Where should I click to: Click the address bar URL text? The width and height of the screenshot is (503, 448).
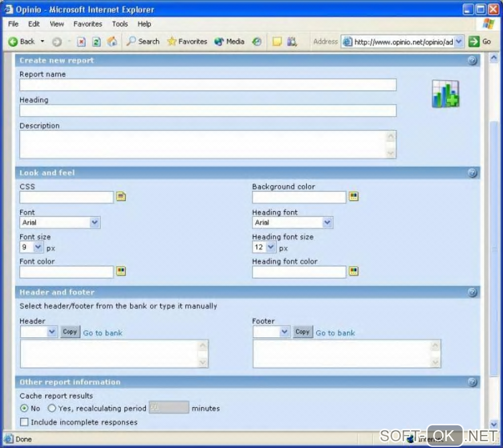pos(403,42)
